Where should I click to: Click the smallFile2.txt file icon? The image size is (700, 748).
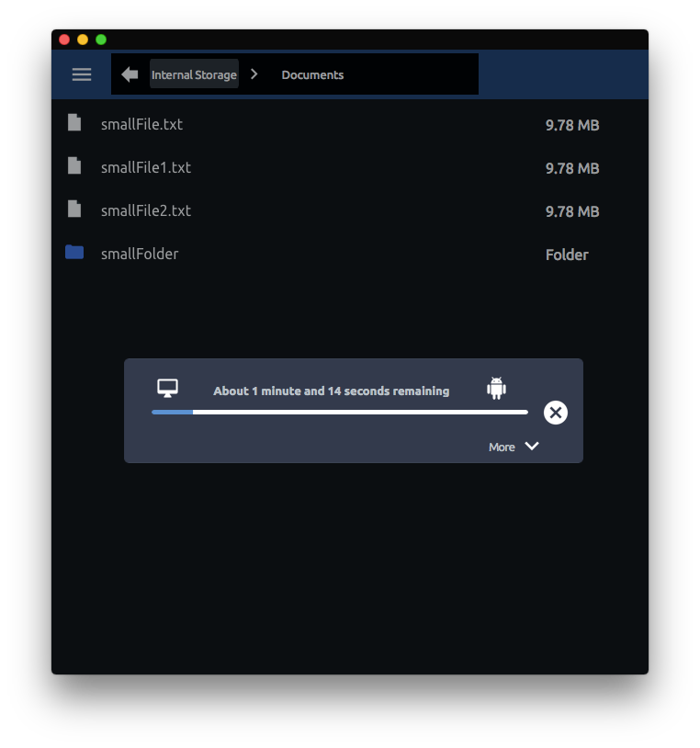[74, 210]
